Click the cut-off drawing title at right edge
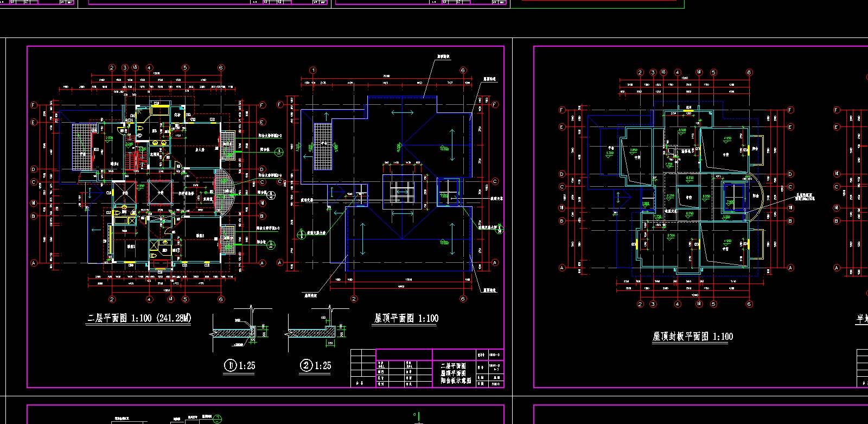This screenshot has height=424, width=868. (861, 319)
